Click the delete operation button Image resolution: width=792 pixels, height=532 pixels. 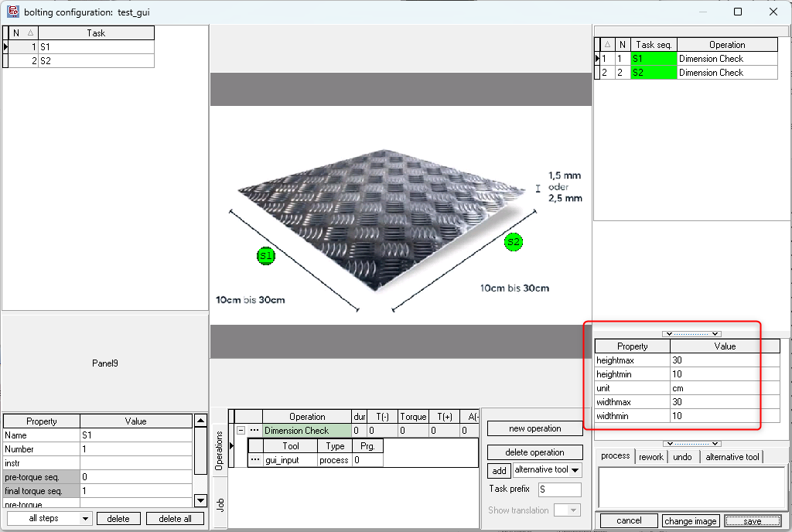(535, 452)
